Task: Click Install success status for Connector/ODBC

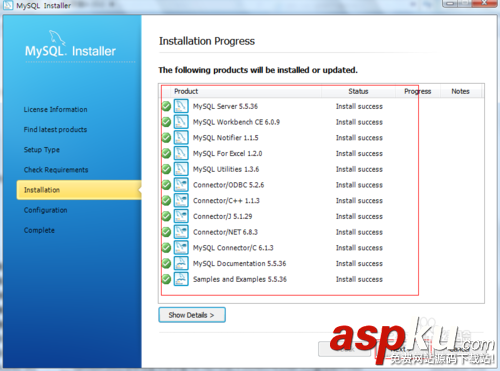Action: click(x=359, y=185)
